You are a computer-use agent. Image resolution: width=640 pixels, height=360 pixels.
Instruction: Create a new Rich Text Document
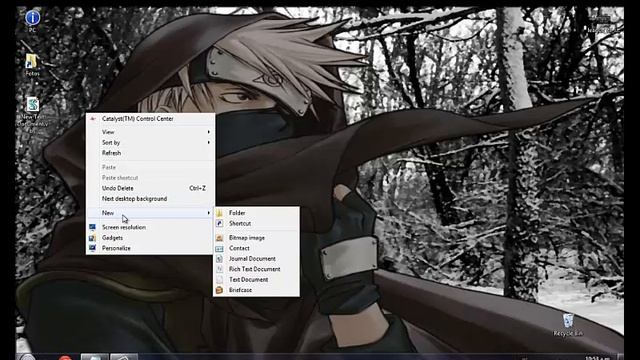click(x=256, y=269)
